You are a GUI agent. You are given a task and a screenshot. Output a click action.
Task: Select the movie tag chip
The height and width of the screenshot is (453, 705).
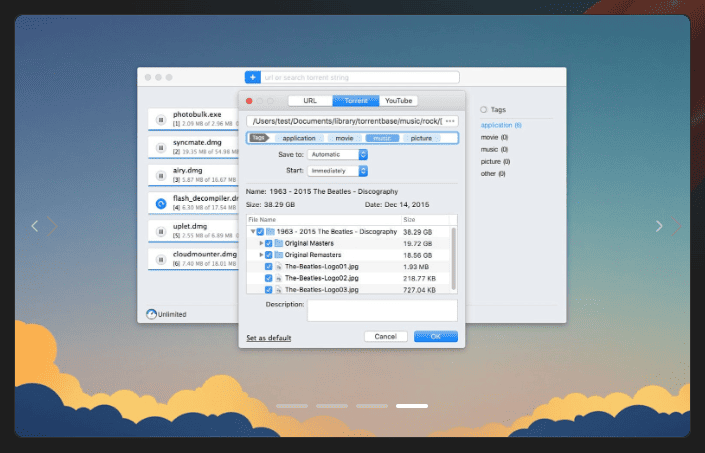[x=344, y=138]
